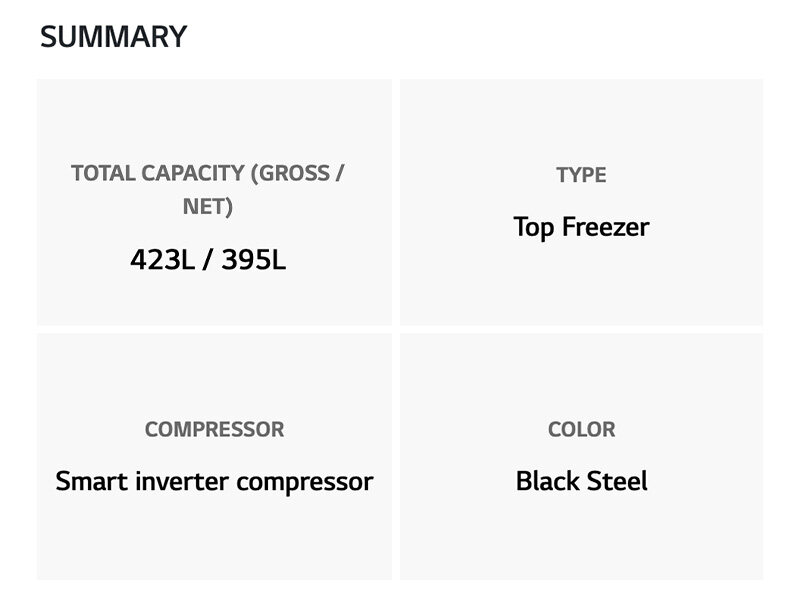Click the word TOTAL in the capacity label
800x599 pixels.
(x=101, y=173)
